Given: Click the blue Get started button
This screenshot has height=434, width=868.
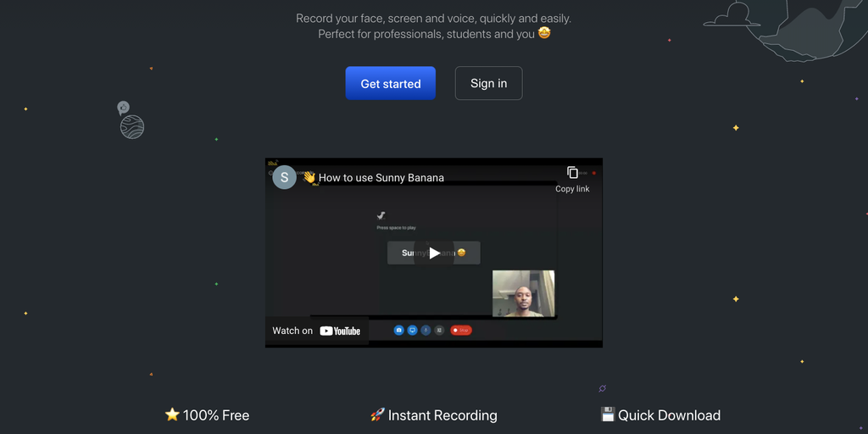Looking at the screenshot, I should 390,83.
